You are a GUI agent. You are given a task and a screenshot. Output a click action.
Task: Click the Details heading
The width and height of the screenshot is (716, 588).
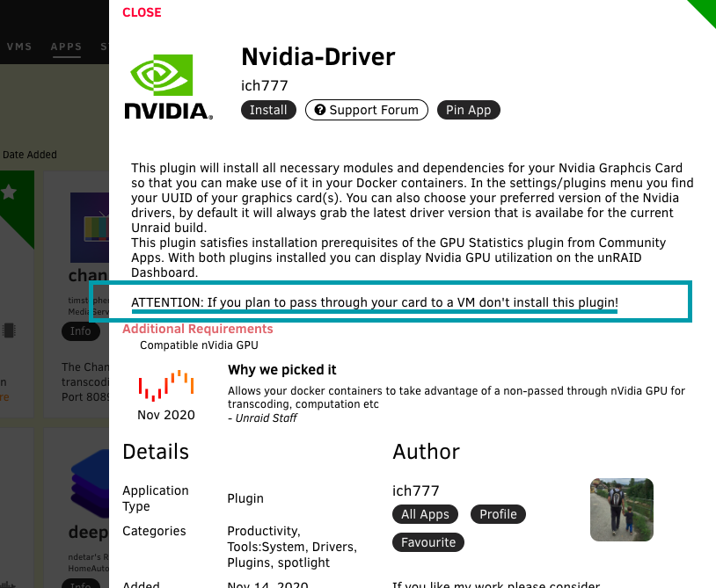[x=156, y=452]
